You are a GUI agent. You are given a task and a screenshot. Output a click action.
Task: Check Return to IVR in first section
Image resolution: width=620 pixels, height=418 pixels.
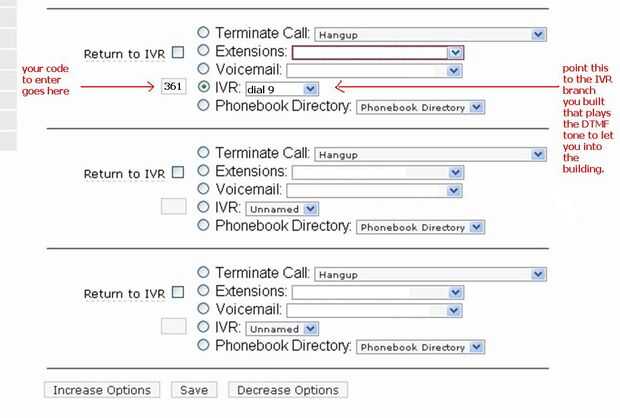[178, 52]
